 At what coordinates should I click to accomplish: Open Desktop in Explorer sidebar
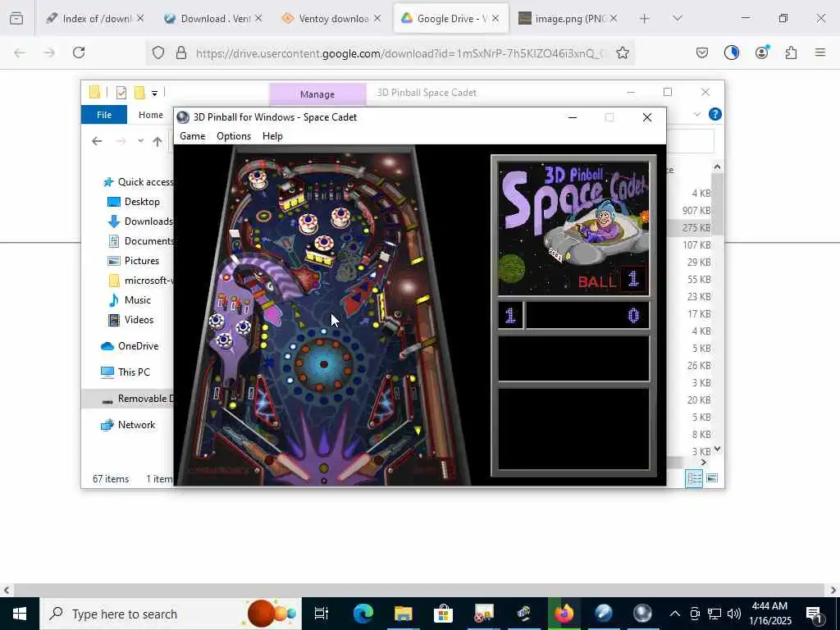click(x=134, y=202)
